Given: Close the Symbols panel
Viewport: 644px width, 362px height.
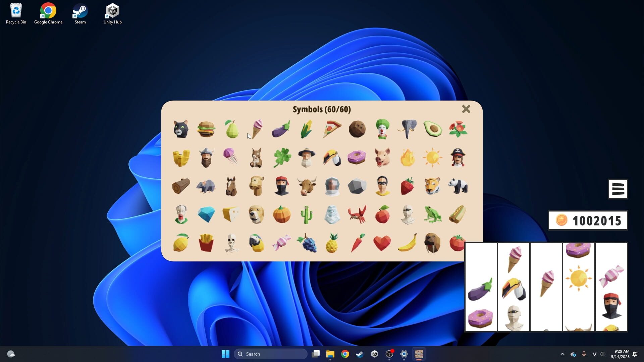Looking at the screenshot, I should point(466,109).
